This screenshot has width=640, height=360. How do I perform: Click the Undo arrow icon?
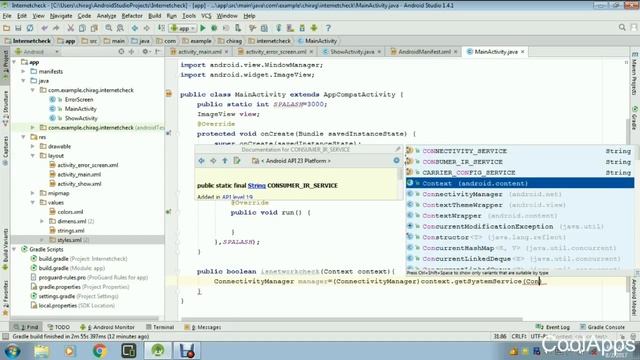pyautogui.click(x=44, y=28)
